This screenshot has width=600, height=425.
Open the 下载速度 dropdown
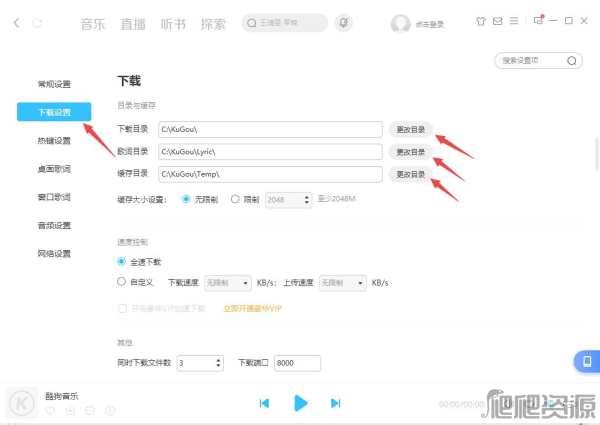[x=228, y=283]
